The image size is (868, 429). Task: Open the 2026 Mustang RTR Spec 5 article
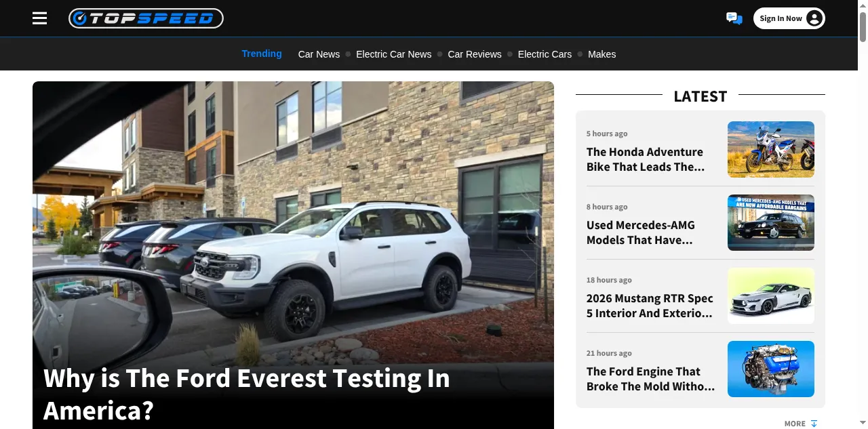(650, 306)
